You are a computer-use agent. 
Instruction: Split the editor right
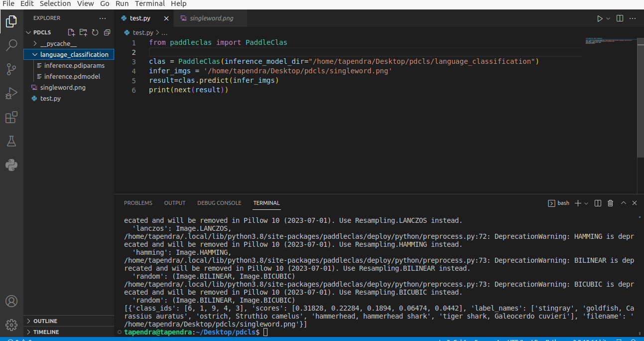[x=620, y=18]
